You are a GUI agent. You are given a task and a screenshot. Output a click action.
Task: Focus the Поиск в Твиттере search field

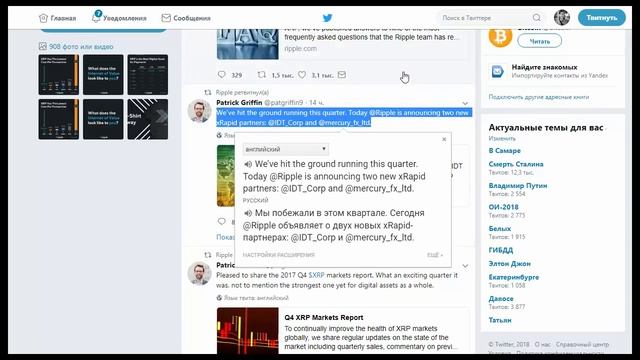tap(486, 18)
